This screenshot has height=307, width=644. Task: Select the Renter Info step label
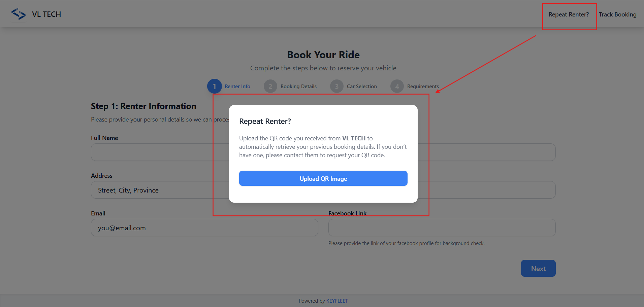coord(237,87)
